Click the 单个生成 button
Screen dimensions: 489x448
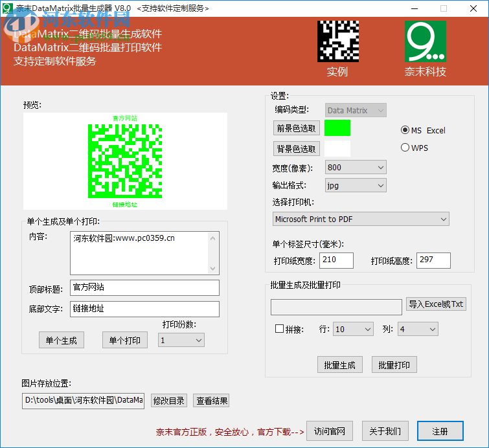pos(62,340)
